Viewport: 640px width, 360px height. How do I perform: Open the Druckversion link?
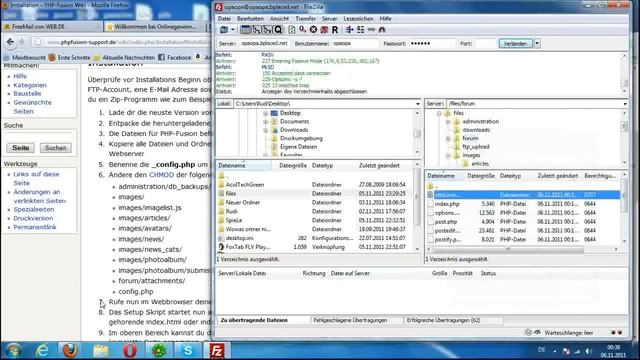pos(33,218)
